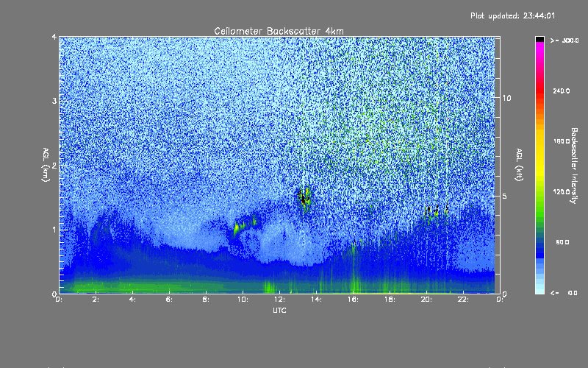The height and width of the screenshot is (368, 588).
Task: Click the '180.0' colorbar value
Action: pos(562,141)
